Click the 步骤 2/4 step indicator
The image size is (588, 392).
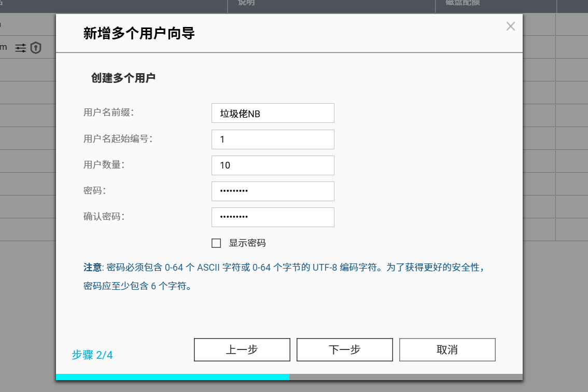click(x=92, y=355)
